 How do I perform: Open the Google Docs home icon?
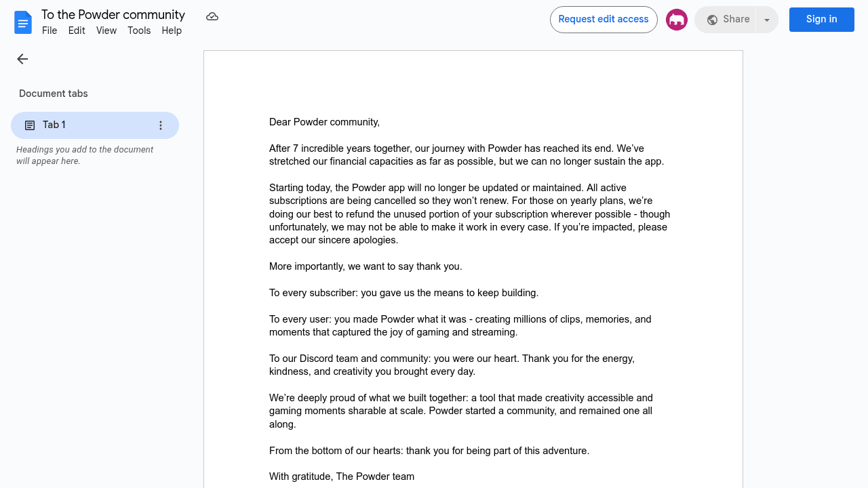click(23, 22)
